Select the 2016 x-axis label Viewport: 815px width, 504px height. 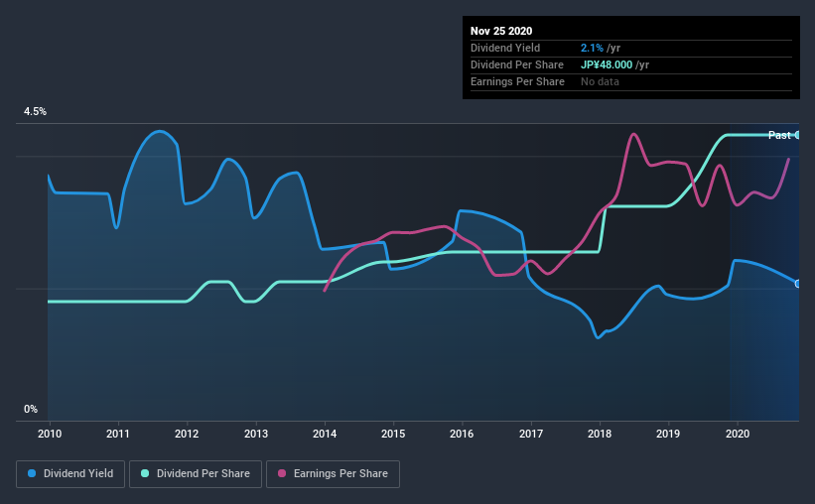[x=462, y=434]
